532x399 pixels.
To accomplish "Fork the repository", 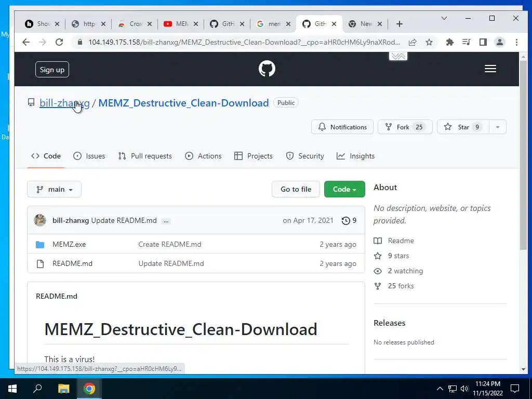I will pos(405,127).
